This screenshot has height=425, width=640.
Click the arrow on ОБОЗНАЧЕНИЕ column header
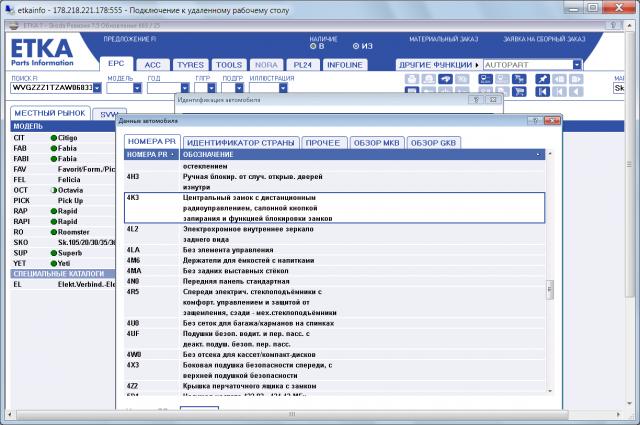click(x=538, y=155)
